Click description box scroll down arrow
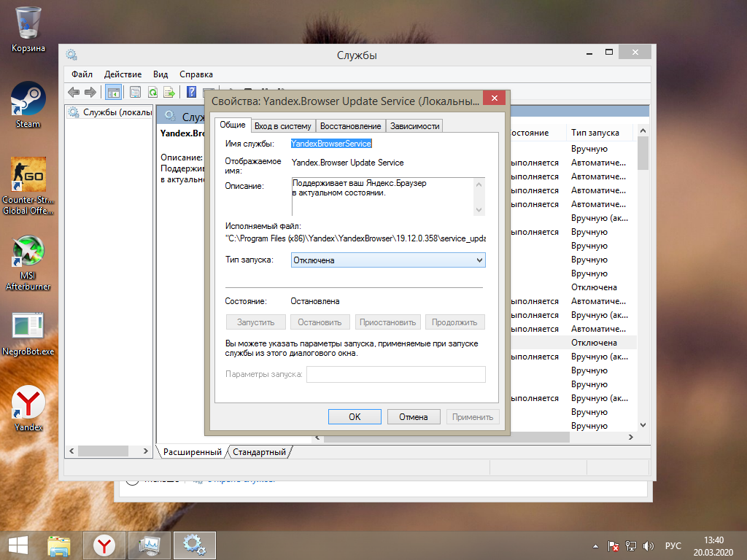Screen dimensions: 747x560 [479, 210]
